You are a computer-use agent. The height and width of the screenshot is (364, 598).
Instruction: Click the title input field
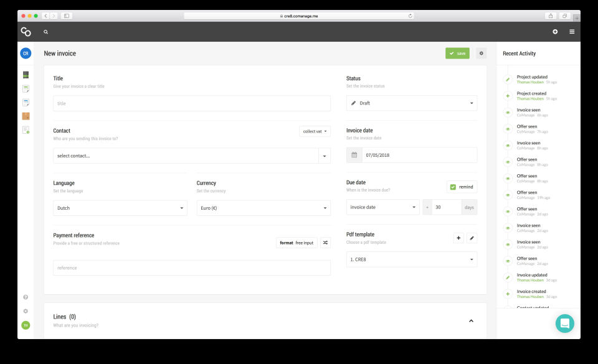tap(191, 103)
